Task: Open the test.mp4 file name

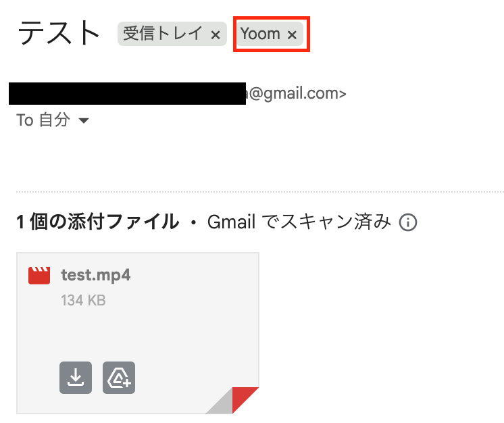Action: tap(96, 275)
